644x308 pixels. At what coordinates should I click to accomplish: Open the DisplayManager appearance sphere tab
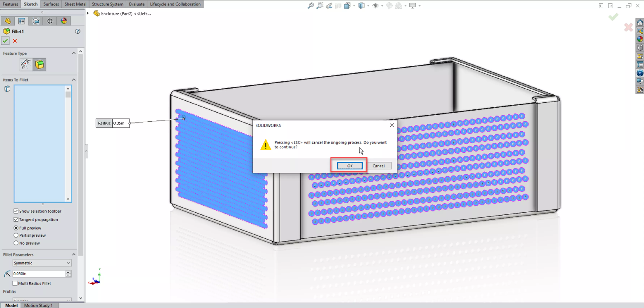pos(64,21)
